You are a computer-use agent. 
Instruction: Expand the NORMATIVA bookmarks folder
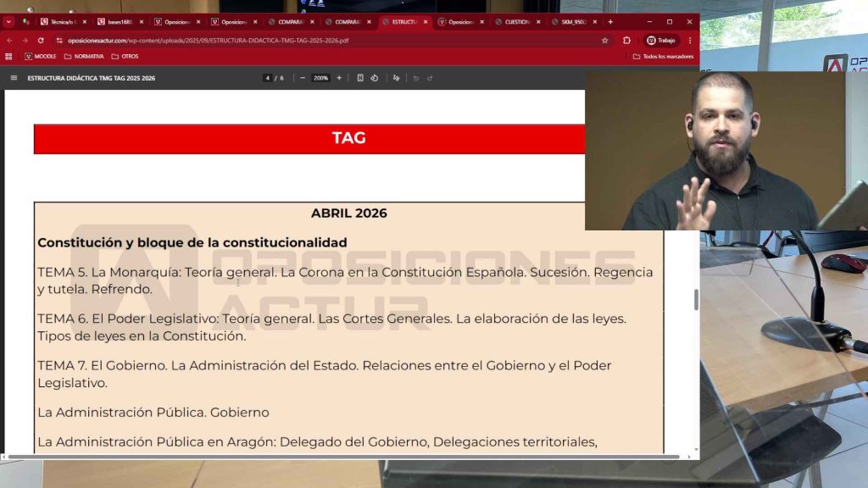pos(89,56)
